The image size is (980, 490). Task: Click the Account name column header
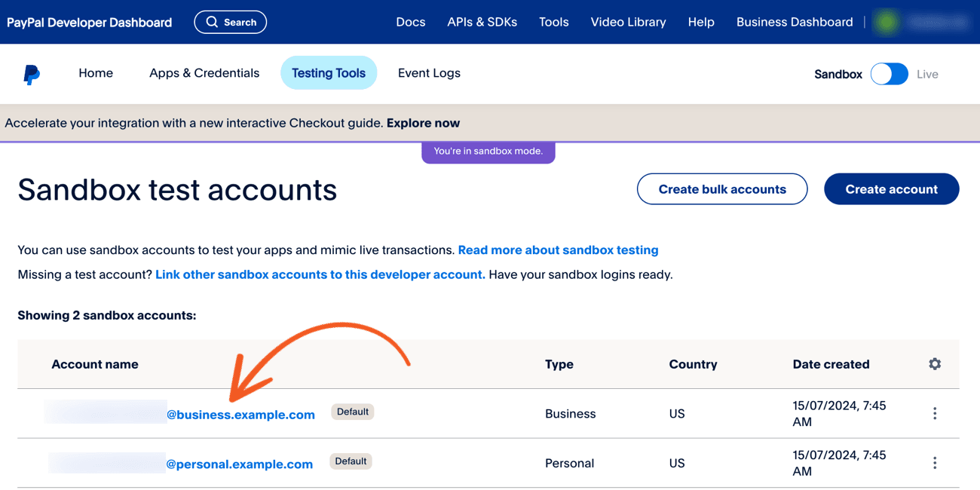(x=95, y=364)
